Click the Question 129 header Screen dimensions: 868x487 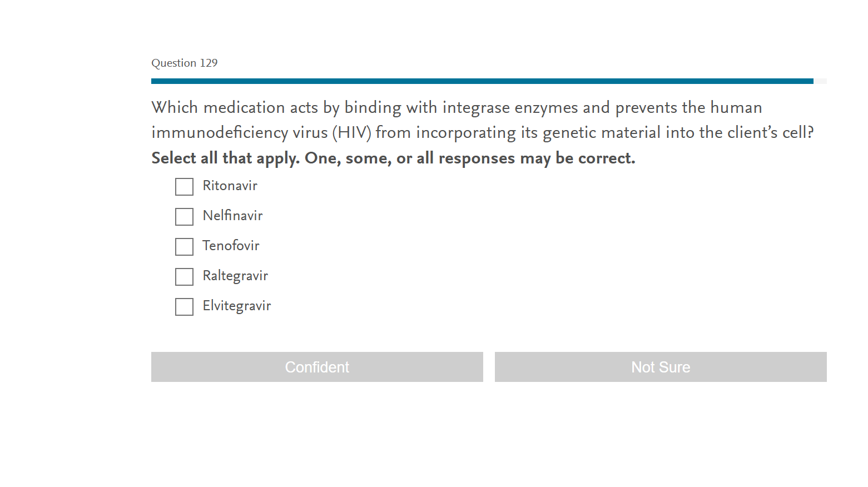point(185,63)
